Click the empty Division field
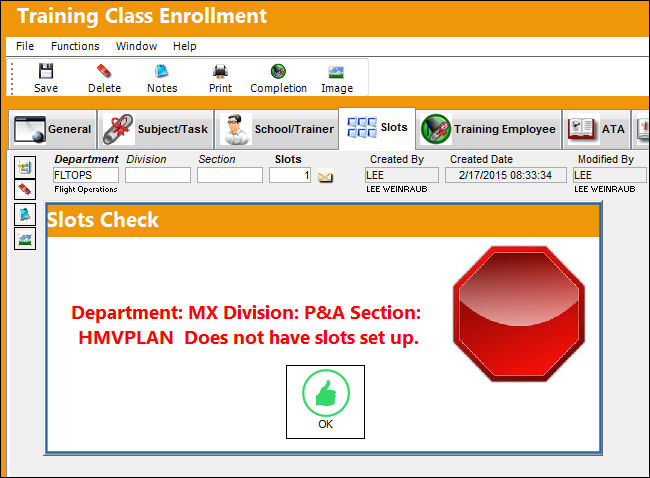Viewport: 650px width, 478px height. 158,175
